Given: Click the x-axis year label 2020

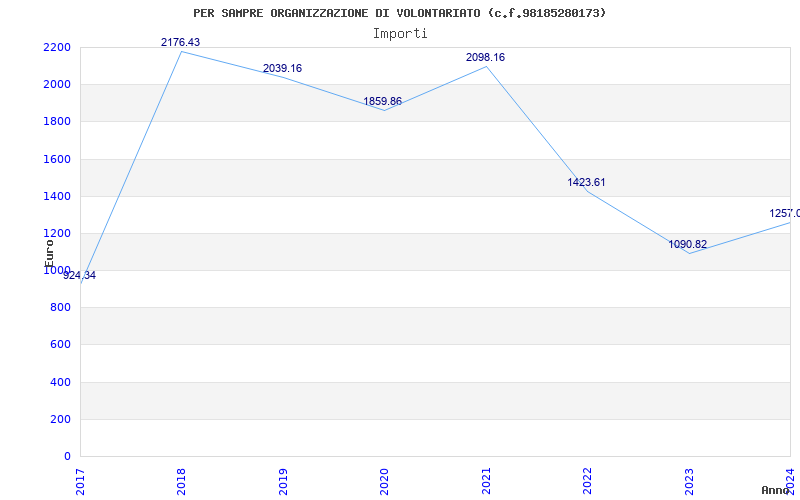Looking at the screenshot, I should 384,481.
